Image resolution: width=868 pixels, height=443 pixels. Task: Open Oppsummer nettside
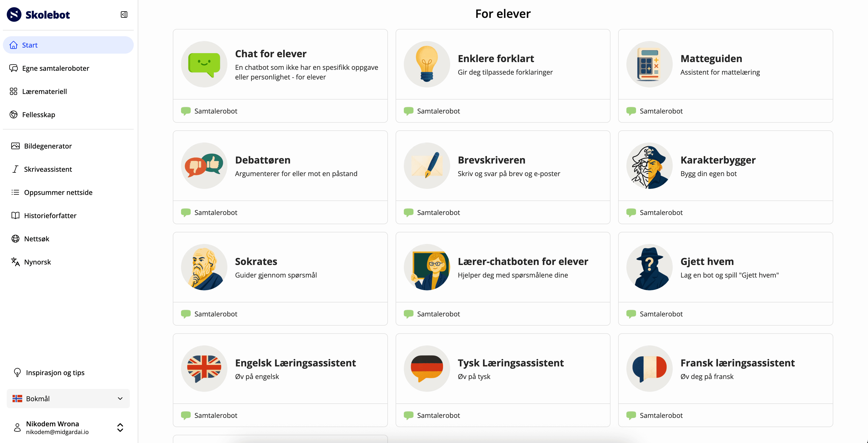tap(58, 192)
